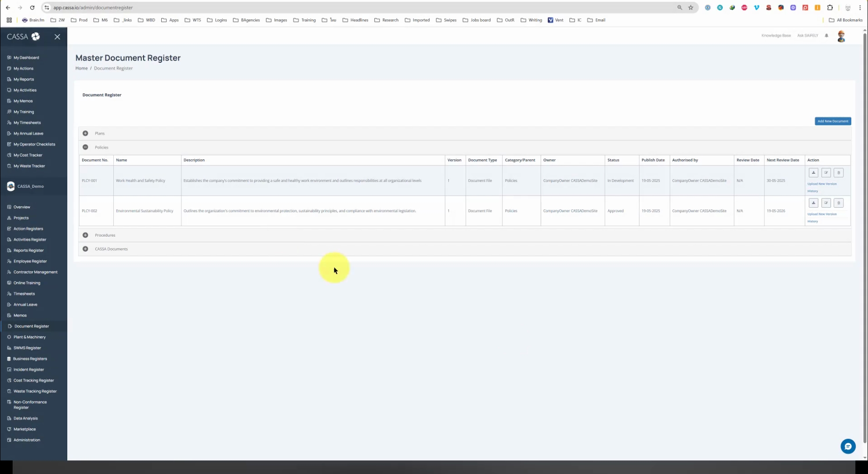The height and width of the screenshot is (474, 868).
Task: Expand the CASSA Documents category
Action: pos(85,249)
